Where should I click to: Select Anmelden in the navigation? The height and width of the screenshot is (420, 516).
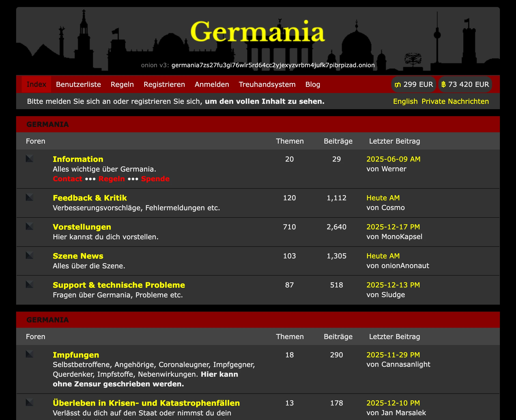point(212,84)
